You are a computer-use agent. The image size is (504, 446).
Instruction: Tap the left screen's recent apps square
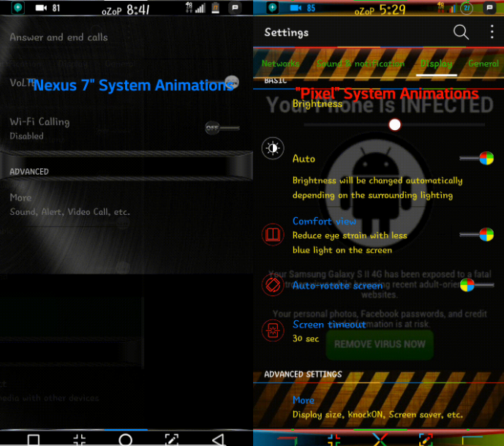33,439
